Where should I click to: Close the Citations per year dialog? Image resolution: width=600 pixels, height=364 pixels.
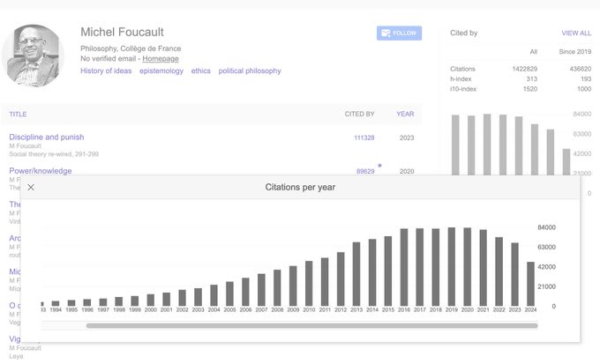[31, 187]
